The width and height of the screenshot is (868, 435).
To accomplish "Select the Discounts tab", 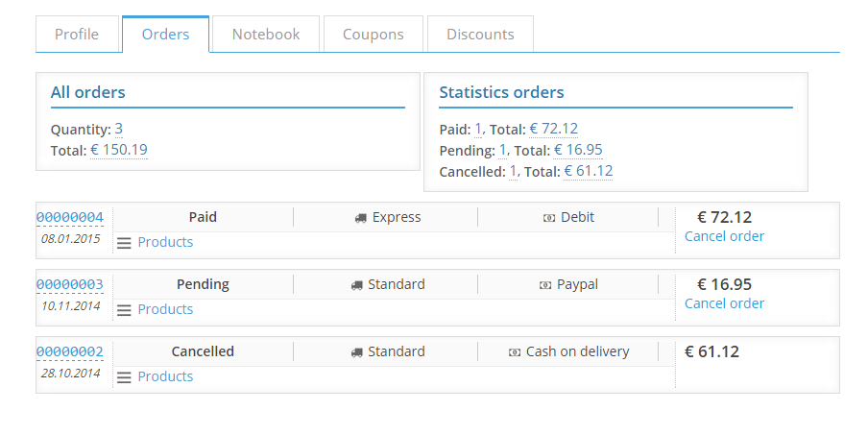I will click(480, 35).
